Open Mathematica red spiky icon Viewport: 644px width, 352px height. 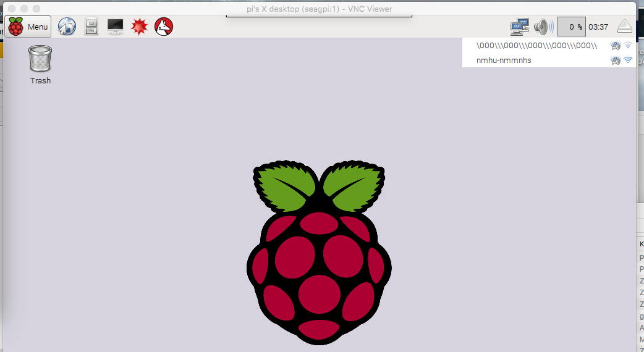coord(139,27)
